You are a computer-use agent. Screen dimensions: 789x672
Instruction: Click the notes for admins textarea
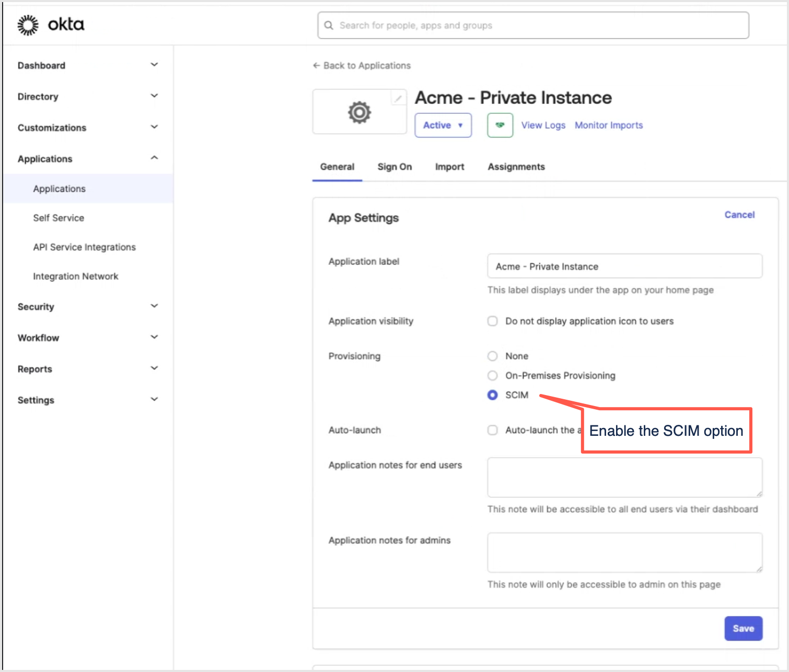point(625,553)
